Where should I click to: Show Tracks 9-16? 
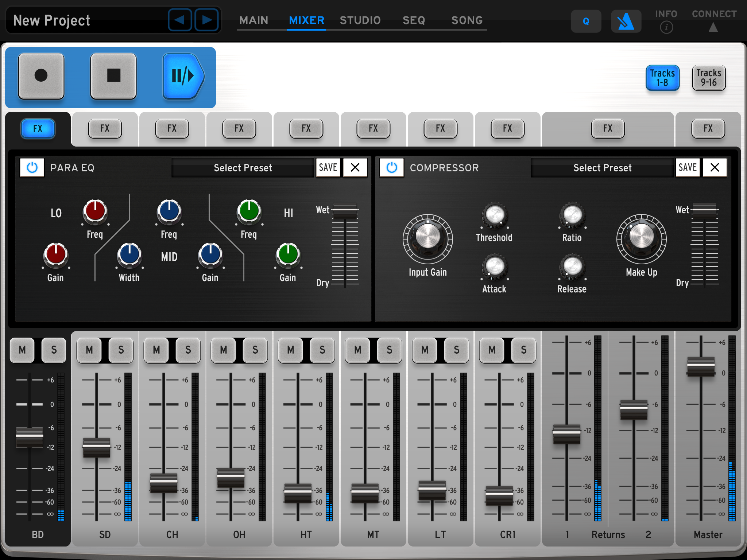click(709, 78)
